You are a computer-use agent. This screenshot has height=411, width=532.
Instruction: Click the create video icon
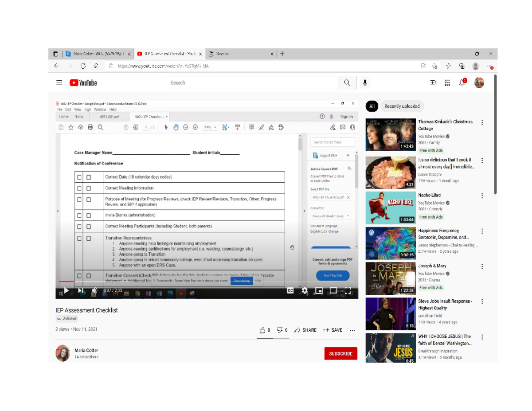pyautogui.click(x=433, y=83)
